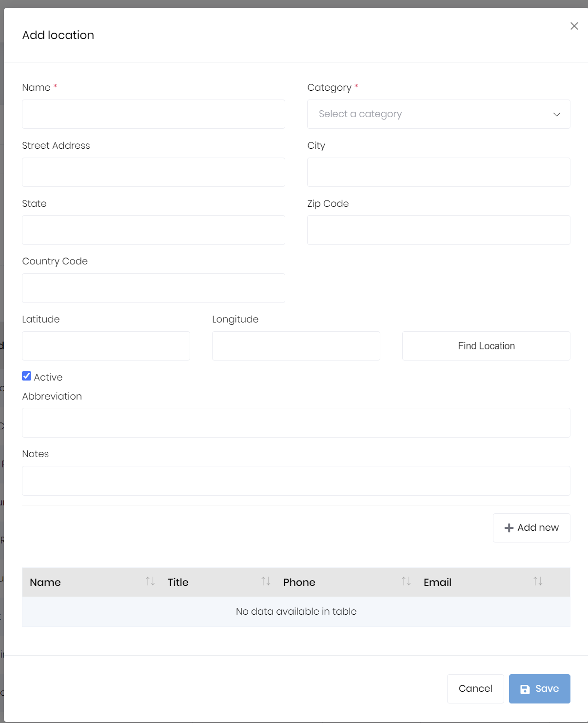Click the Zip Code input box

(x=438, y=230)
